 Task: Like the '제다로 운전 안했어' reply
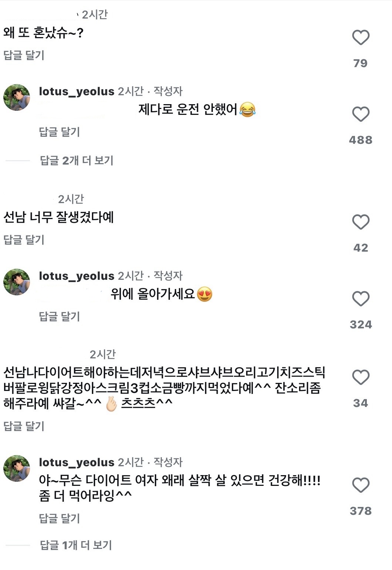[x=361, y=114]
